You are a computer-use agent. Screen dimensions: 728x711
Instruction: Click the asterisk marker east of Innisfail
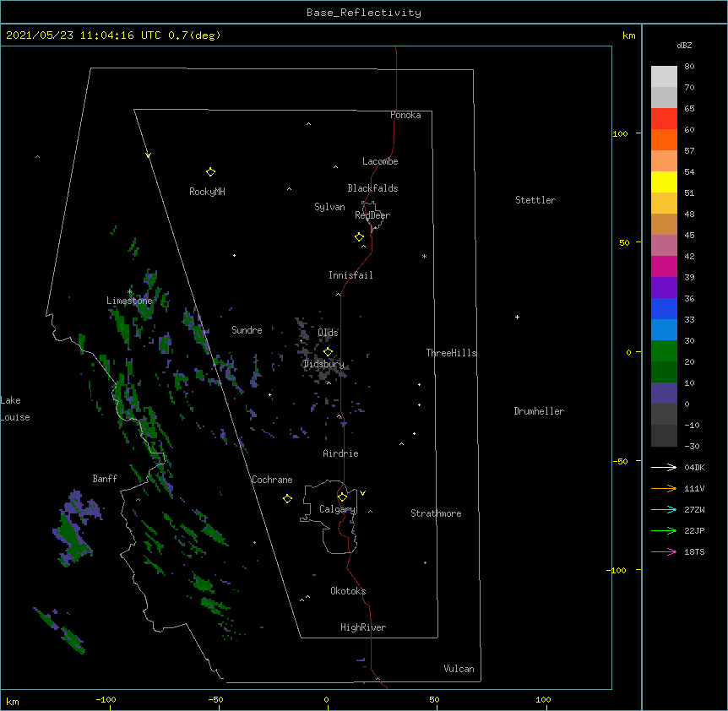[x=424, y=256]
